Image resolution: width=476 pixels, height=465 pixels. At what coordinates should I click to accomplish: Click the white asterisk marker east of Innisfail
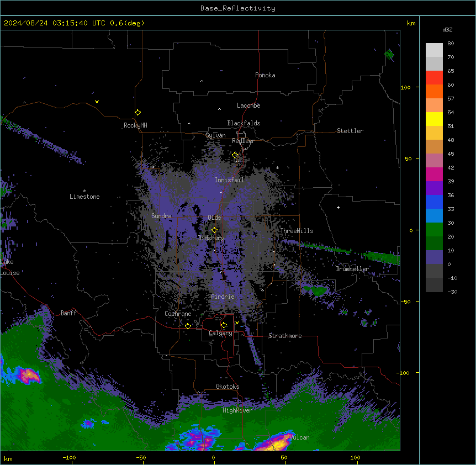[x=277, y=167]
